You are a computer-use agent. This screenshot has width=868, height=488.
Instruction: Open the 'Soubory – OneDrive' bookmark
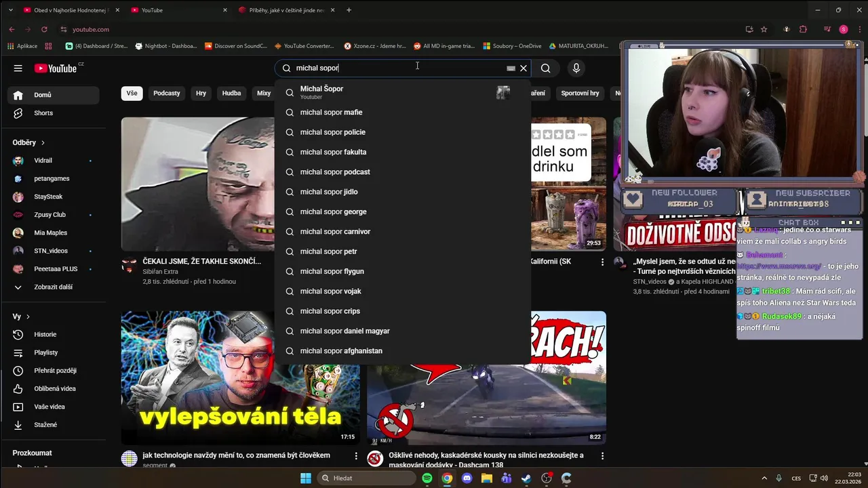tap(512, 46)
